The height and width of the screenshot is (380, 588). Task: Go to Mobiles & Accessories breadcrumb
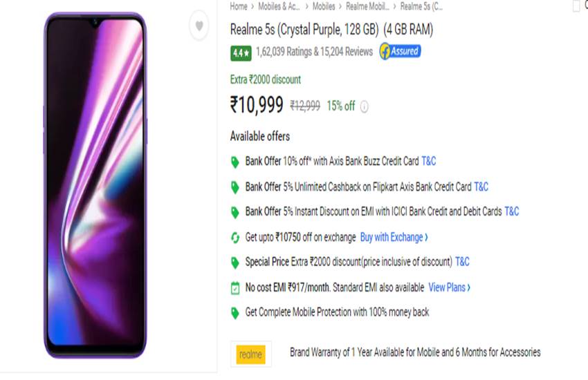pos(278,6)
